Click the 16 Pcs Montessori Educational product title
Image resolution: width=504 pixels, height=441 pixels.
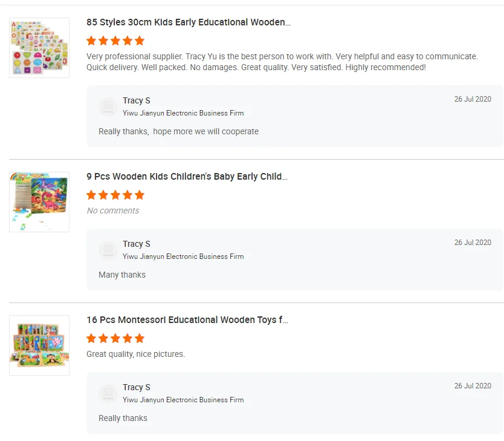pos(187,320)
